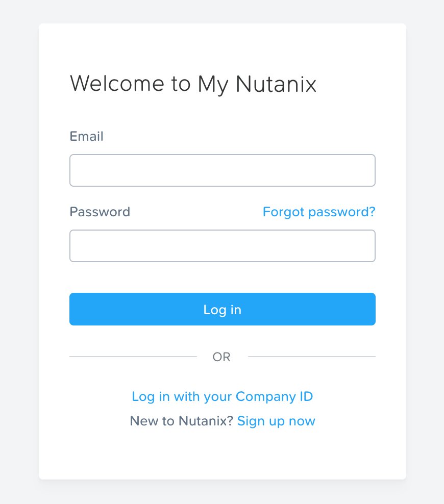Click the Password field label

click(100, 212)
